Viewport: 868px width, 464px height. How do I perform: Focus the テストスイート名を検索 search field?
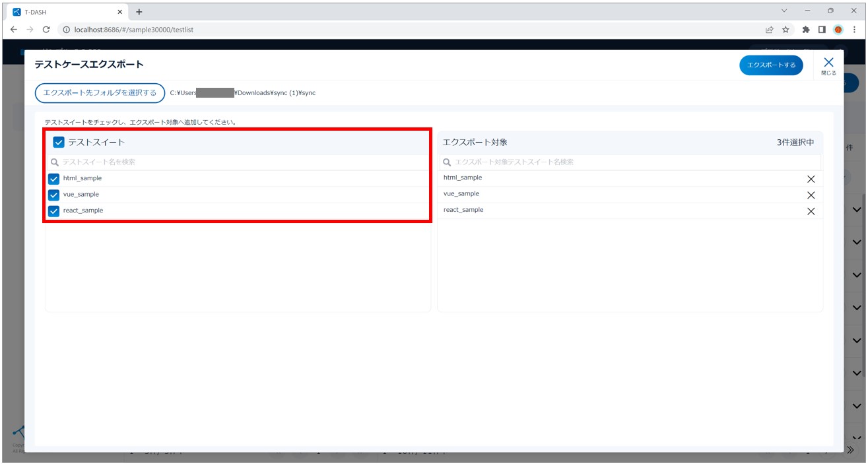tap(241, 162)
